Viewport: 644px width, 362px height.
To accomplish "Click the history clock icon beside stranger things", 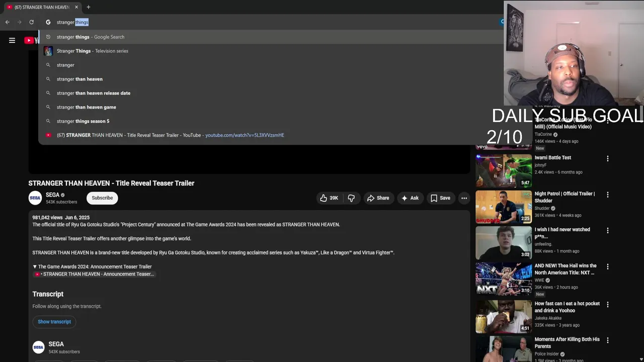I will coord(48,37).
